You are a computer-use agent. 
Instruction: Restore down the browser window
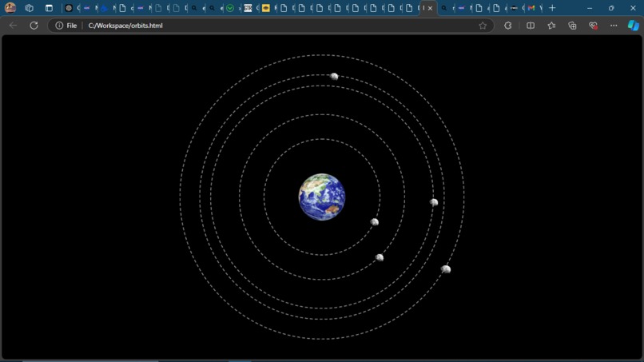(x=611, y=8)
